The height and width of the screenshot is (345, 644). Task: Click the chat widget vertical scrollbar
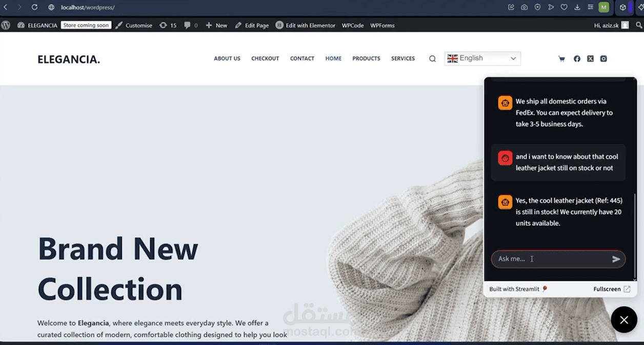point(635,236)
